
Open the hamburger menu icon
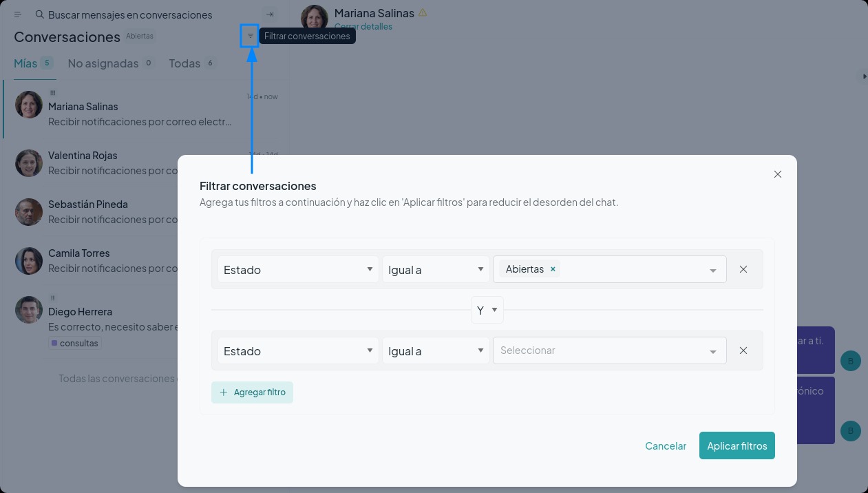[x=18, y=14]
